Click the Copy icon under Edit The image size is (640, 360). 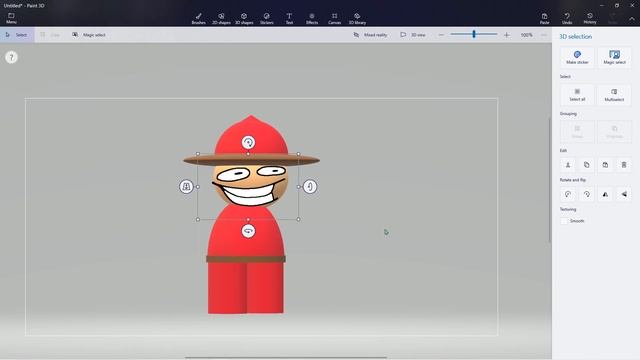(587, 165)
